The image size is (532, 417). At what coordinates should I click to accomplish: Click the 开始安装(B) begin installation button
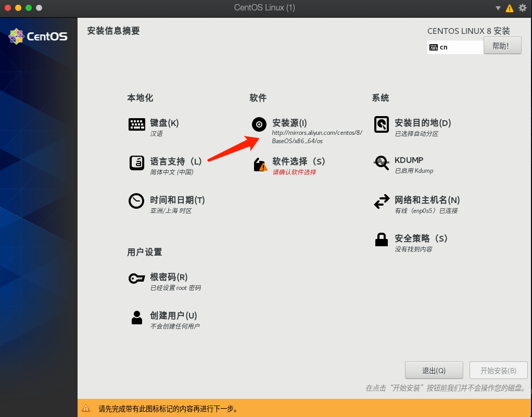(498, 370)
